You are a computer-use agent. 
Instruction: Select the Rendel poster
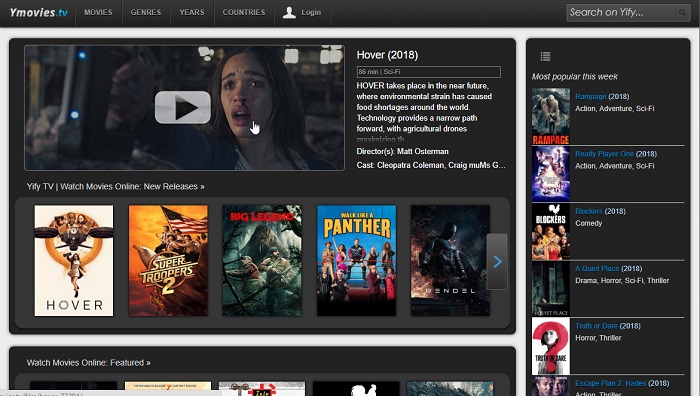coord(450,261)
